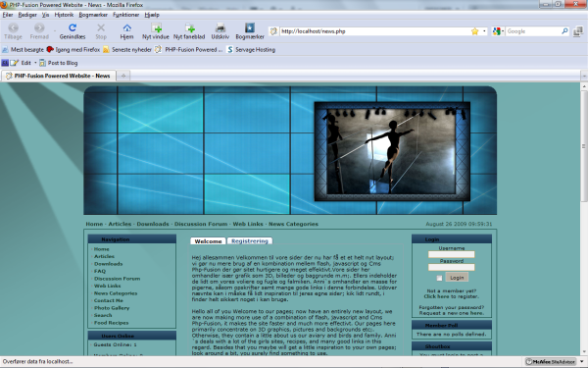Click the Genindlæs reload icon
The width and height of the screenshot is (588, 368).
(x=73, y=27)
